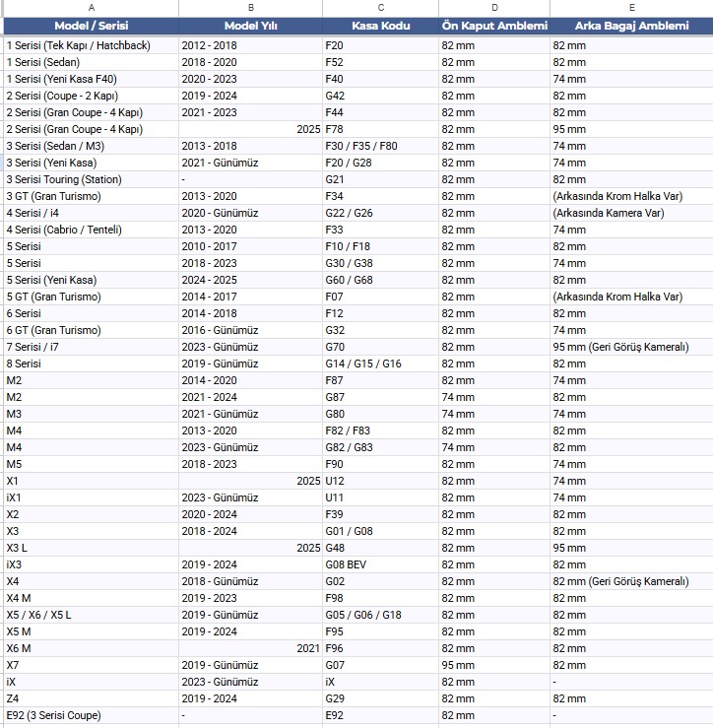Select column B header
The height and width of the screenshot is (728, 713).
251,8
